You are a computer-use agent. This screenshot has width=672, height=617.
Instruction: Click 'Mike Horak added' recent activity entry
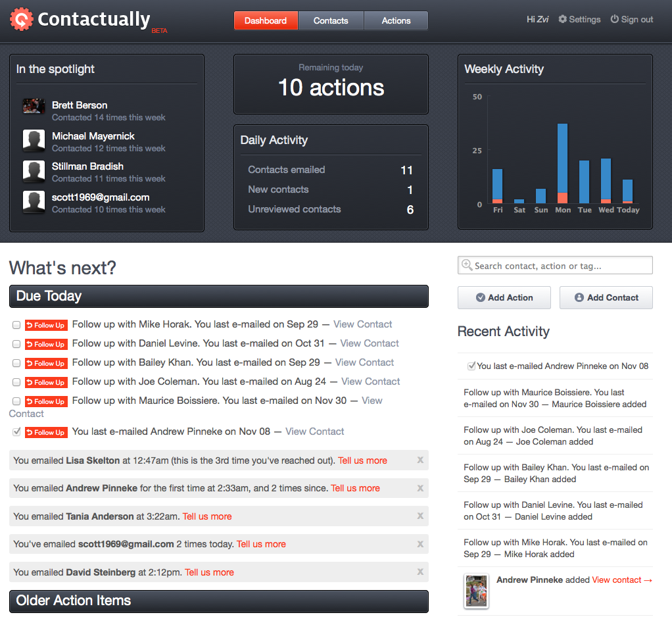556,549
